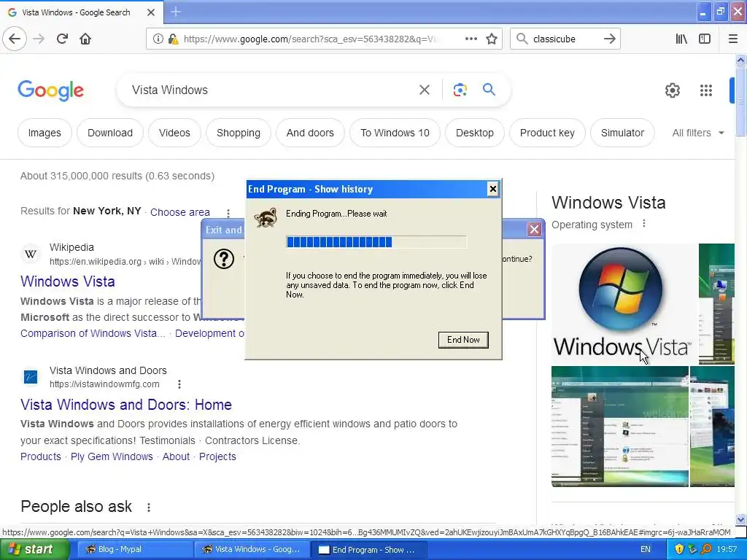Open the Vista desktop screenshot thumbnail
The width and height of the screenshot is (747, 560).
pos(620,426)
